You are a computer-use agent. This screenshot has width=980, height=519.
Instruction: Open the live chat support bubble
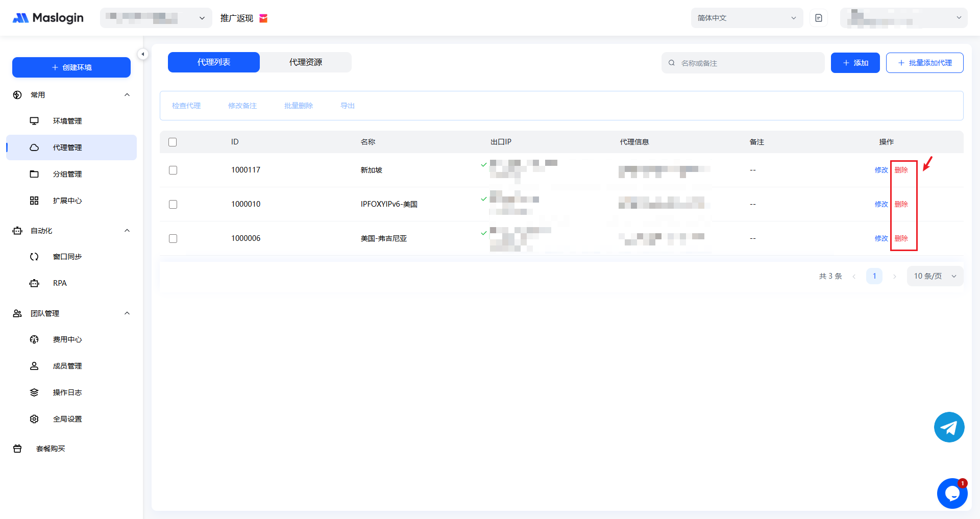pos(952,493)
